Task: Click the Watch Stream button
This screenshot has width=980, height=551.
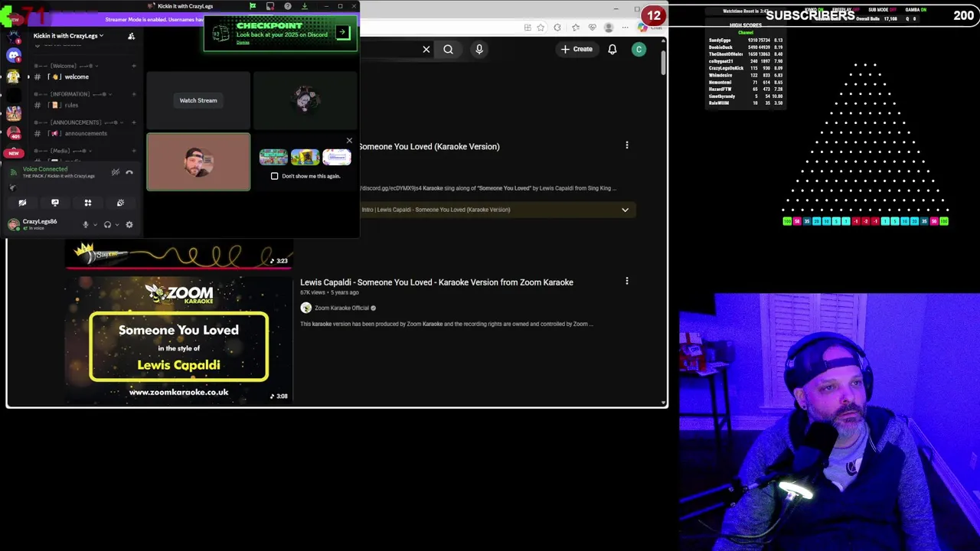Action: pyautogui.click(x=198, y=100)
